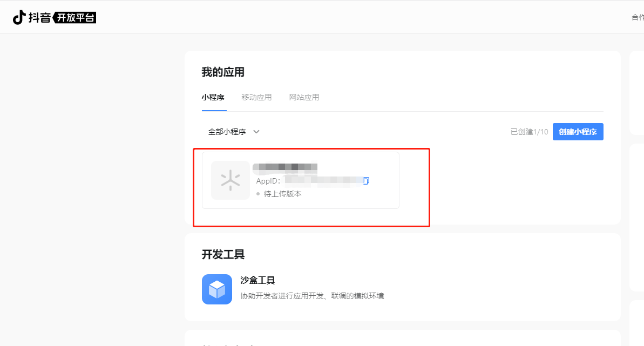Open the 沙盒工具 title link
644x346 pixels.
tap(257, 280)
